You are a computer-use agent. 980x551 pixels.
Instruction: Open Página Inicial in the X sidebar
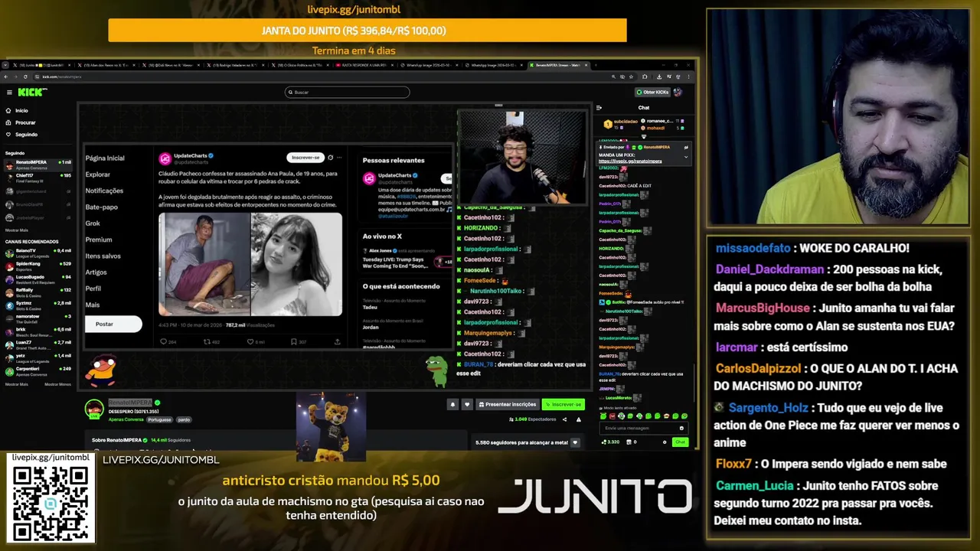point(105,158)
